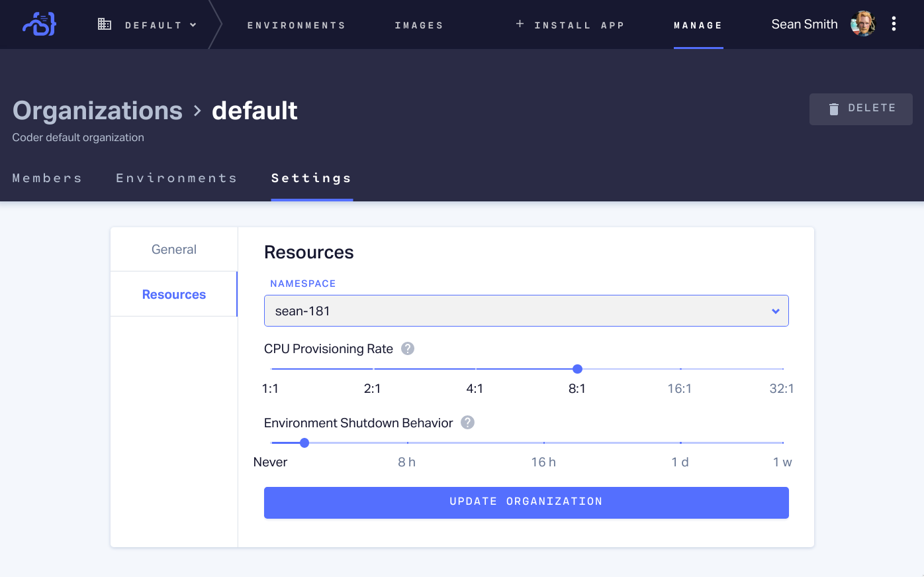Switch to the Members tab
924x577 pixels.
(47, 178)
